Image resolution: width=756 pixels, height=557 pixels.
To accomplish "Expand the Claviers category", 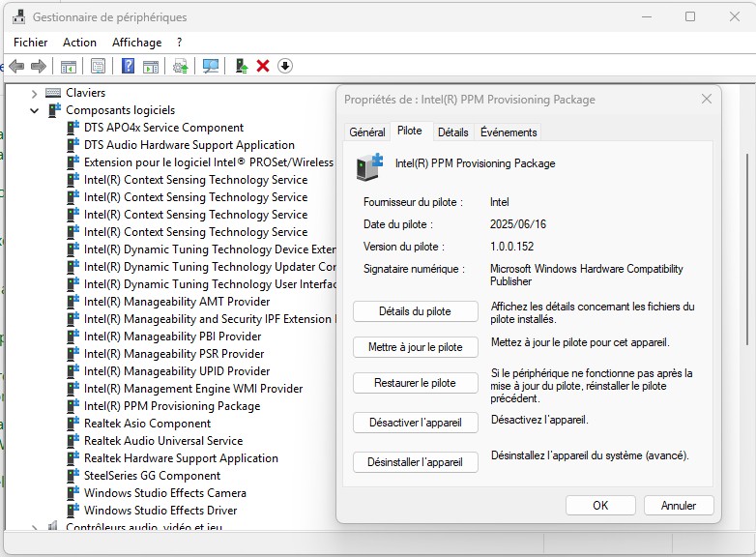I will pos(35,93).
